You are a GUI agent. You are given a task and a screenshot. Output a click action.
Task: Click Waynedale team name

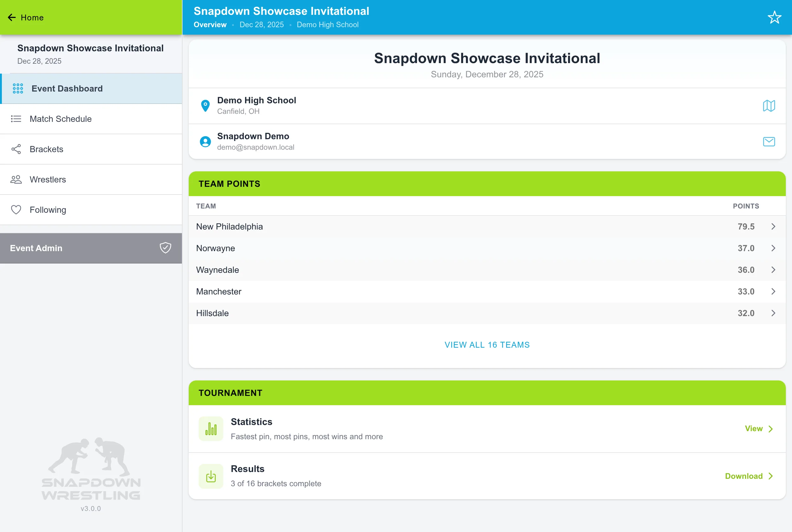(x=217, y=270)
